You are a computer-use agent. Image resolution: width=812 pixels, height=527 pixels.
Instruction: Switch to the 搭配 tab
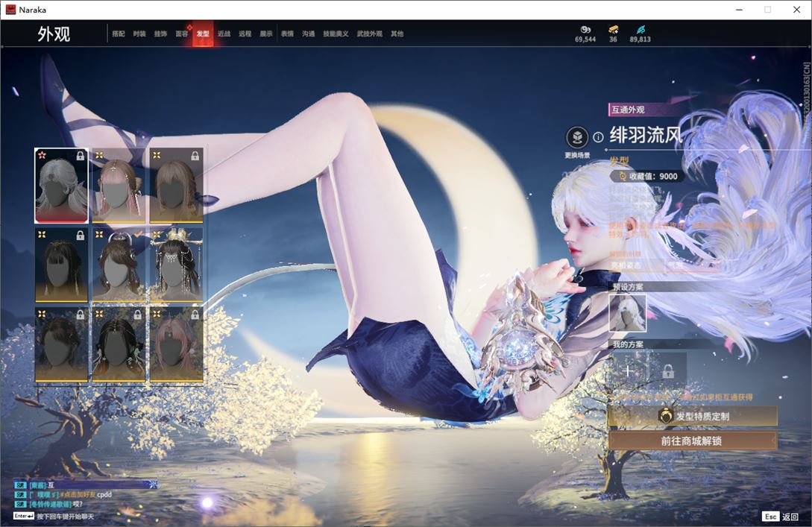[119, 34]
